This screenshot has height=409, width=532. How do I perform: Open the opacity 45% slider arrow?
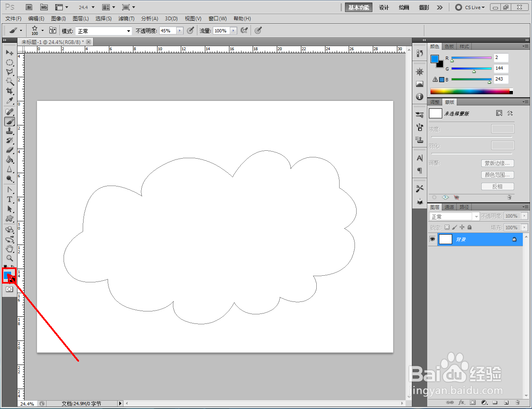(180, 31)
